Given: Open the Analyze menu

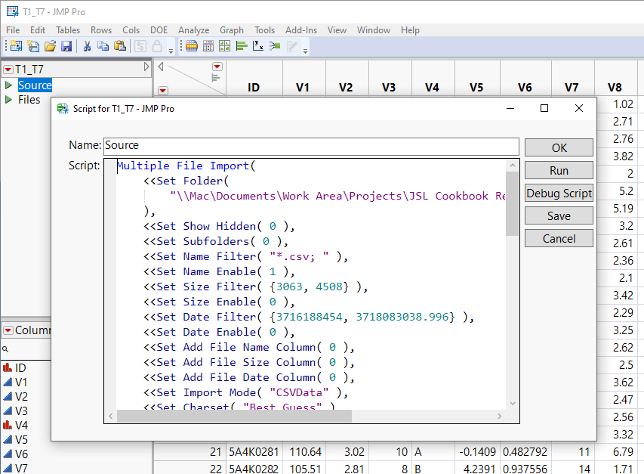Looking at the screenshot, I should pos(193,30).
